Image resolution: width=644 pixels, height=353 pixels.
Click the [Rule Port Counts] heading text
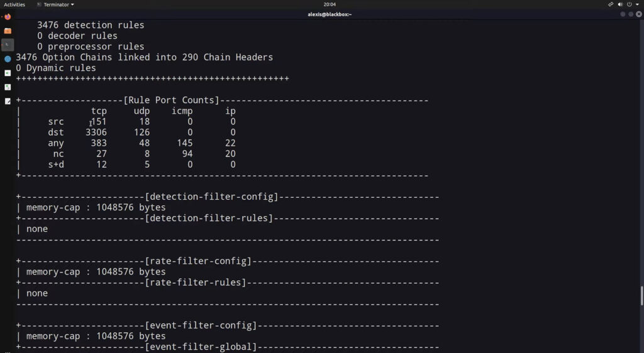pos(172,100)
